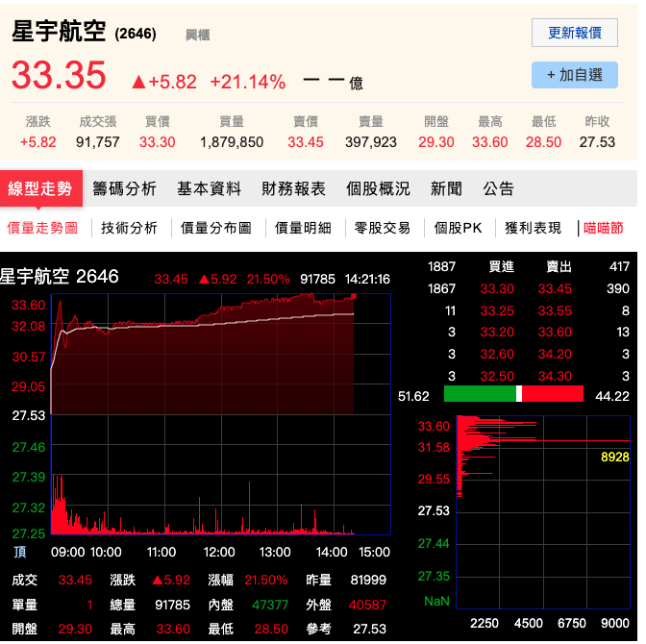The width and height of the screenshot is (646, 644).
Task: Click bid price 33.25 in order book
Action: coord(497,310)
